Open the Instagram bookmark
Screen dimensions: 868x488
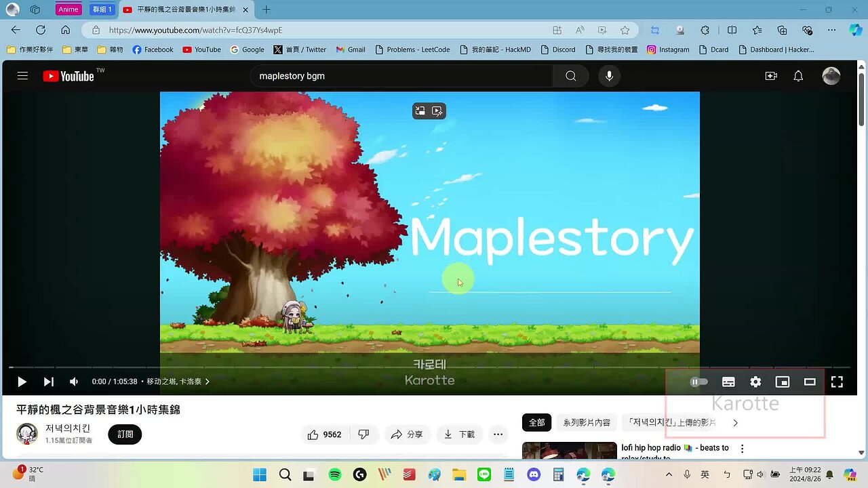[668, 49]
